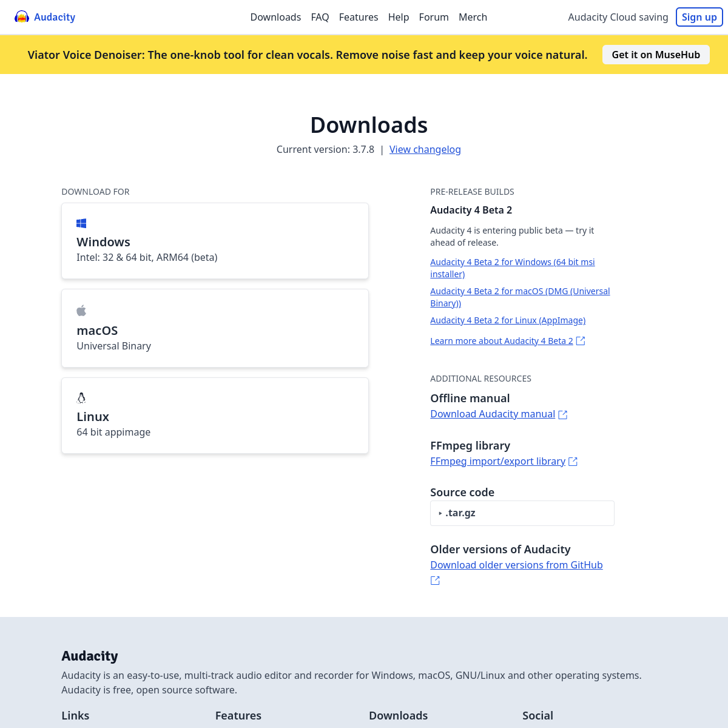Click Download Audacity manual link
Image resolution: width=728 pixels, height=728 pixels.
coord(493,414)
